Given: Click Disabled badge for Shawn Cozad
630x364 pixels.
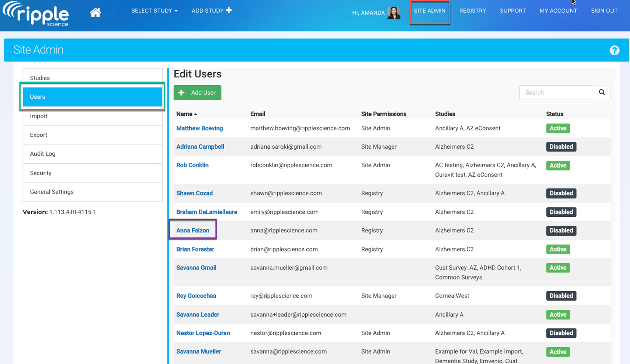Looking at the screenshot, I should 561,193.
